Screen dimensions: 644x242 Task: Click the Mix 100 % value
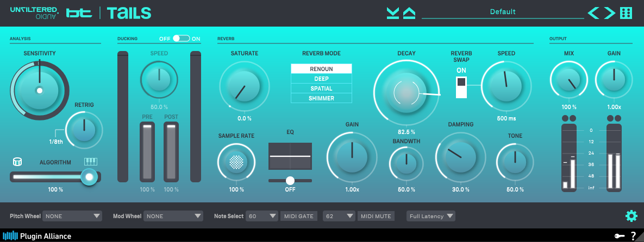pos(569,107)
